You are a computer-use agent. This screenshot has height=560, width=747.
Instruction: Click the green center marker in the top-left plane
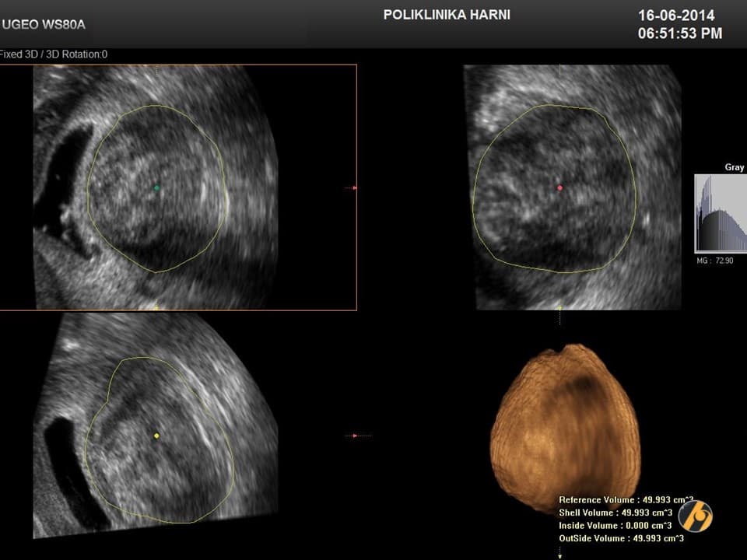click(x=156, y=188)
